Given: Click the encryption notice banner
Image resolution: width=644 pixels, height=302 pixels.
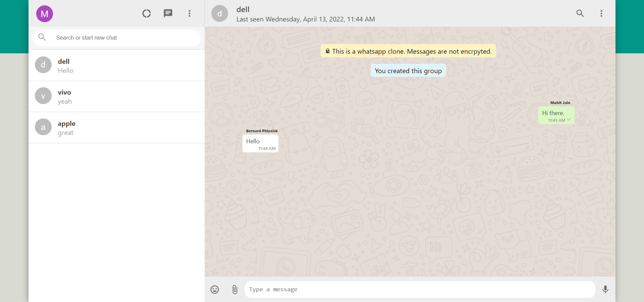Looking at the screenshot, I should tap(408, 51).
